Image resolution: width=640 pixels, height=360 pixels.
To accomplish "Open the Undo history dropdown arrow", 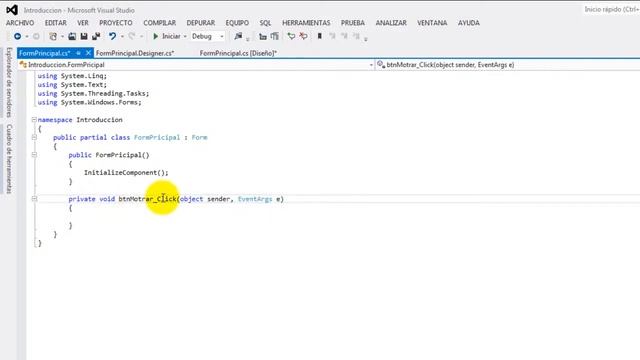I will click(x=122, y=37).
